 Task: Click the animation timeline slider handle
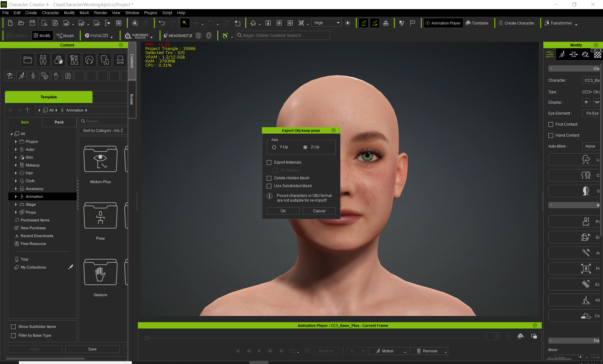point(147,338)
